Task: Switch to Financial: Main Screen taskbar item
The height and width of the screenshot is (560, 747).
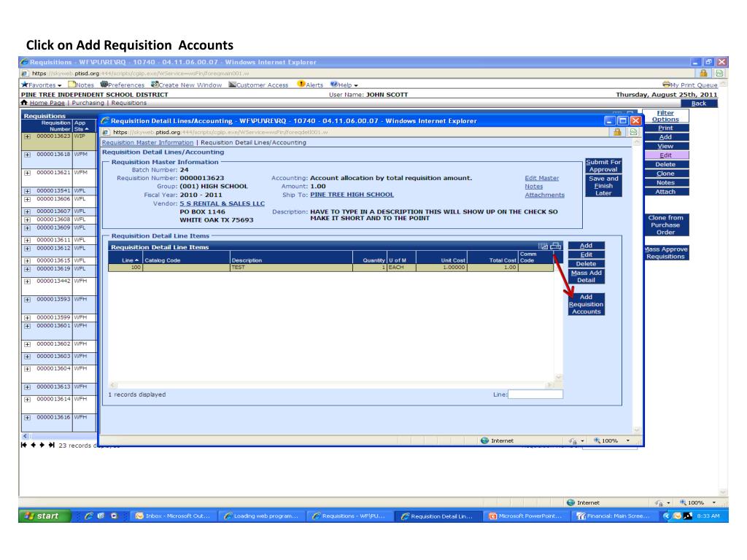Action: click(614, 516)
